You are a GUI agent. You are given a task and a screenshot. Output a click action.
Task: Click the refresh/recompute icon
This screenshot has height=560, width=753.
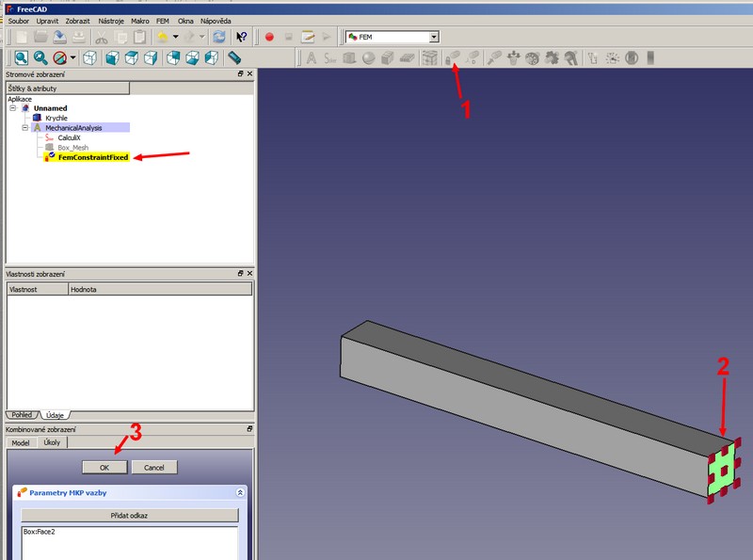click(x=219, y=37)
